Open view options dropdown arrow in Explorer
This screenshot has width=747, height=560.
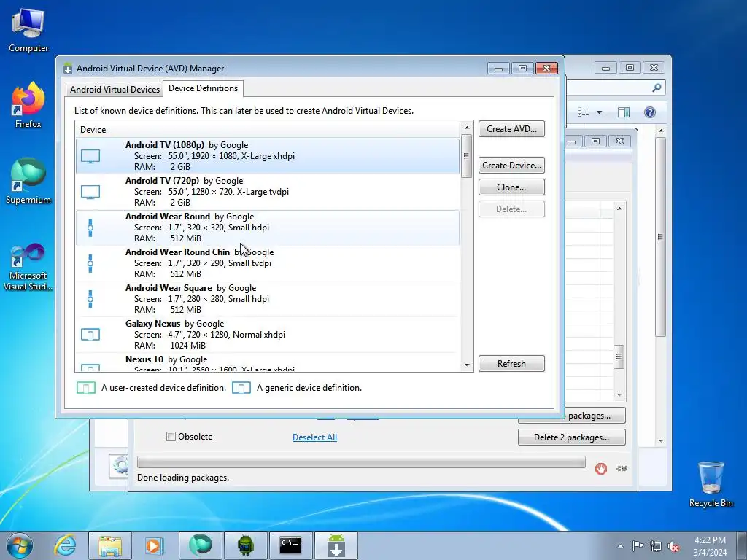click(x=600, y=112)
